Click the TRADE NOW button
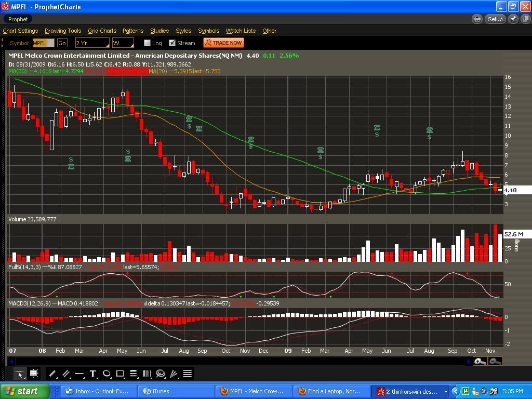 click(x=223, y=43)
